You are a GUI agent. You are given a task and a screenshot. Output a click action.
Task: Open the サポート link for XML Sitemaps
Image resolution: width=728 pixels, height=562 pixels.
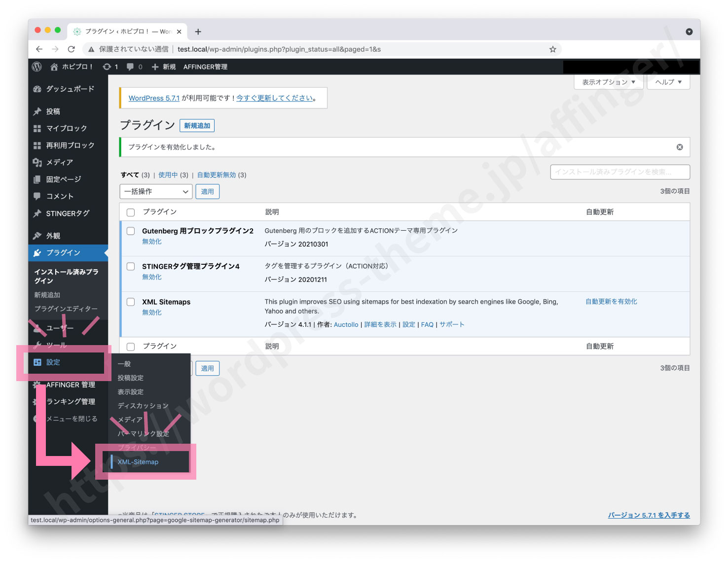(452, 325)
